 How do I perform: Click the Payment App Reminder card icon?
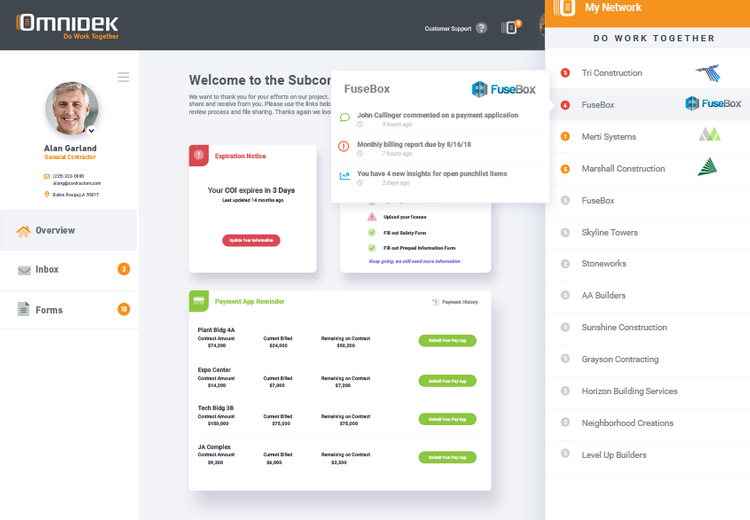199,301
